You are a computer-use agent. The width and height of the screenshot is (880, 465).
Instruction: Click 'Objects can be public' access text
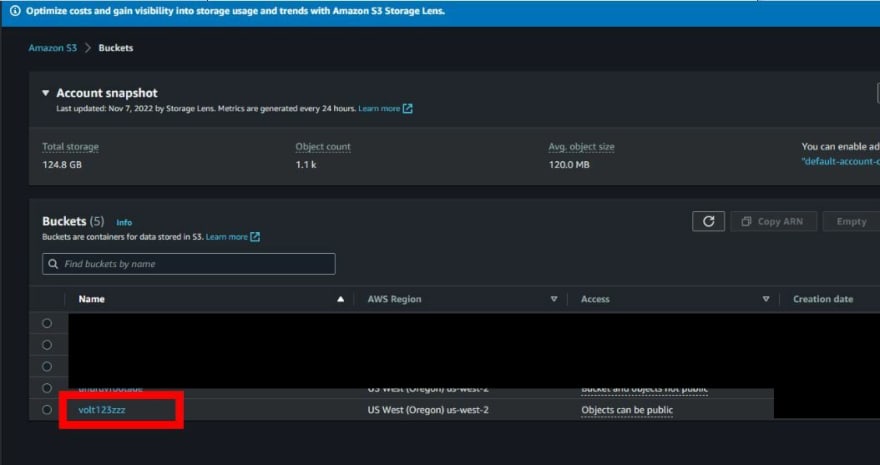[627, 411]
